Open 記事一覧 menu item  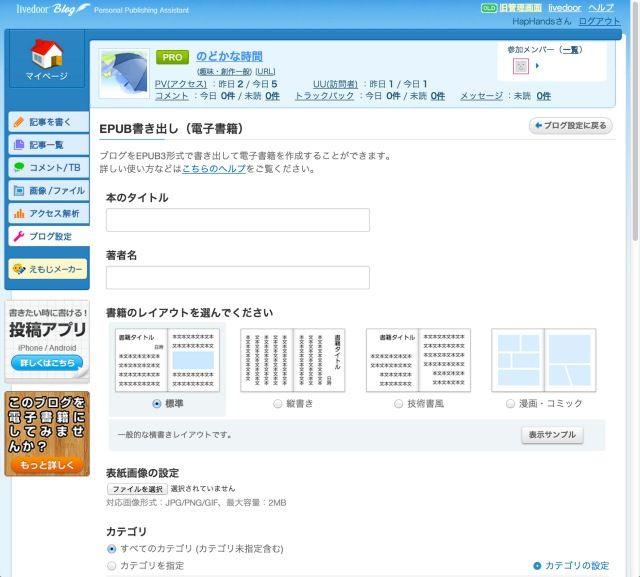pos(49,145)
